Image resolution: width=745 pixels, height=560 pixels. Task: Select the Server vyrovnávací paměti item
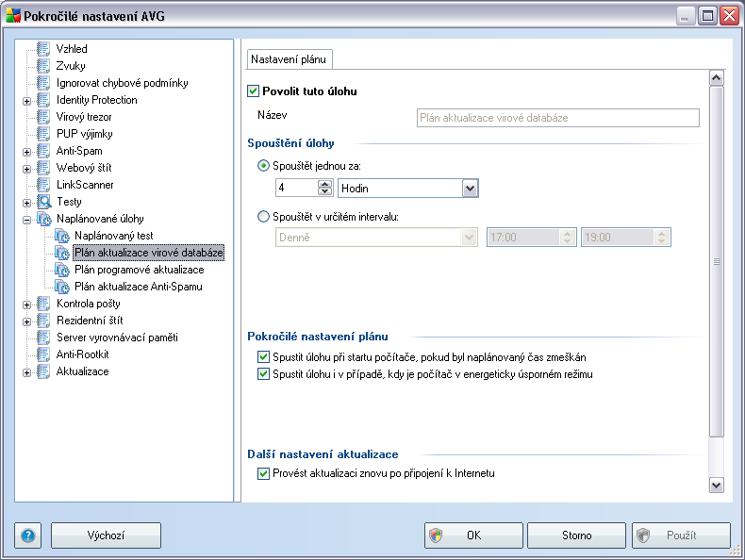[117, 338]
